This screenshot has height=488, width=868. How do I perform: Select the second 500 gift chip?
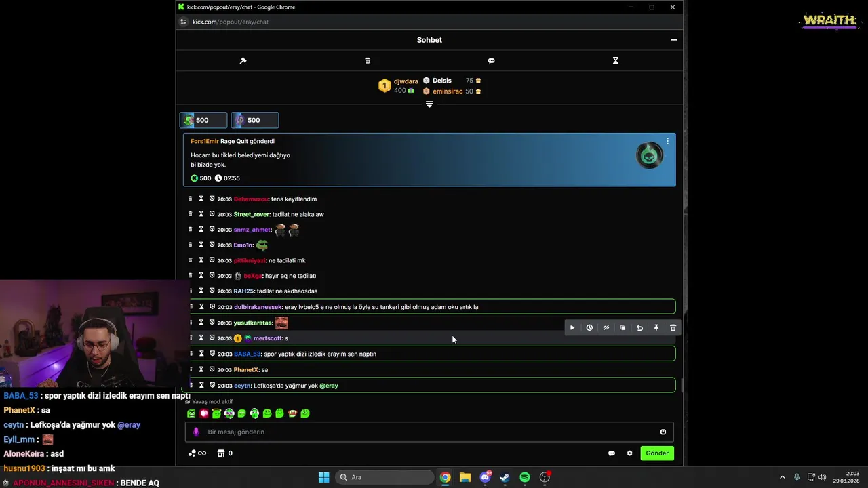(255, 120)
